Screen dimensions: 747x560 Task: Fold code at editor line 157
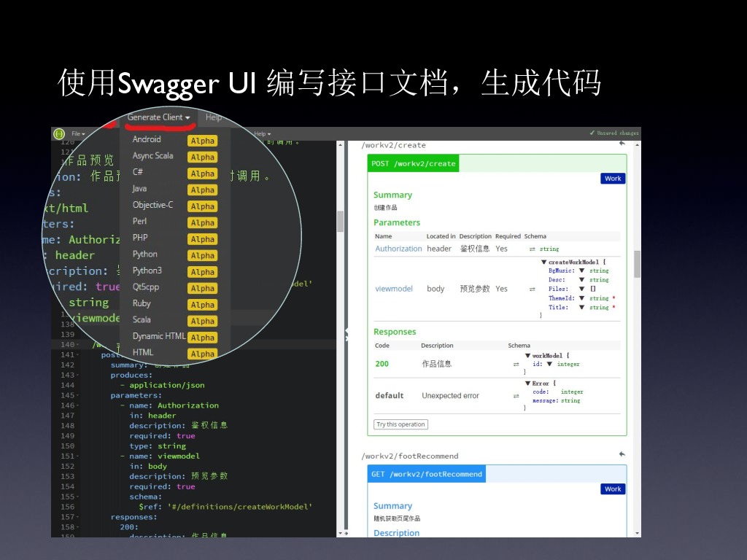tap(77, 517)
